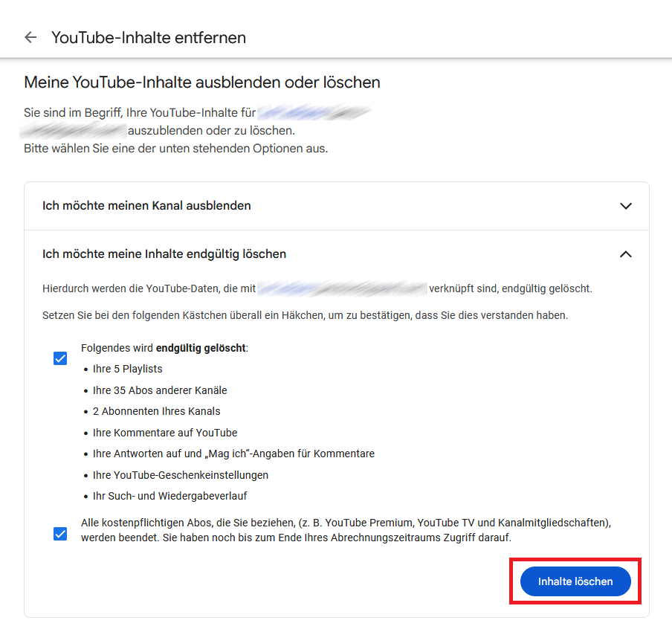Click the 'Ihre Kommentare auf YouTube' item
Viewport: 672px width, 626px height.
coord(165,433)
